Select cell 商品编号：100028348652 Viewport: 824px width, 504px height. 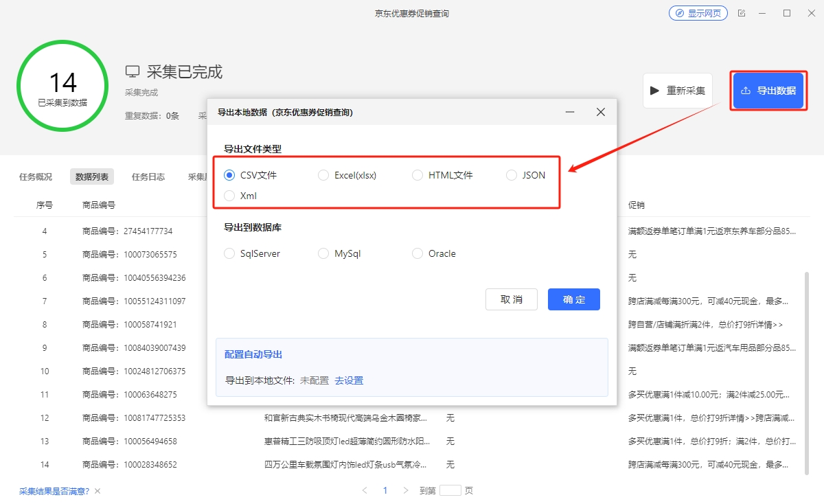click(129, 465)
